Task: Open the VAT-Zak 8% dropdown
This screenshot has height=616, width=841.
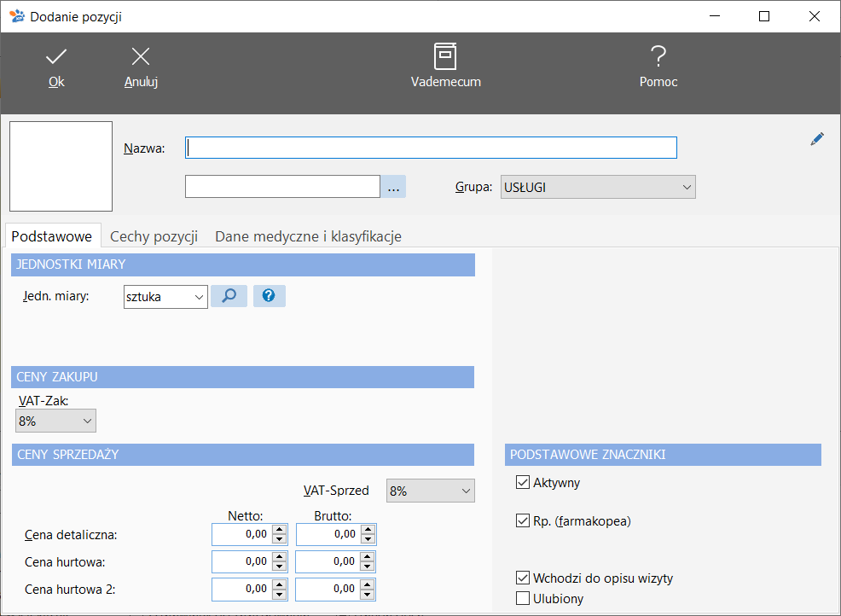Action: pyautogui.click(x=55, y=421)
